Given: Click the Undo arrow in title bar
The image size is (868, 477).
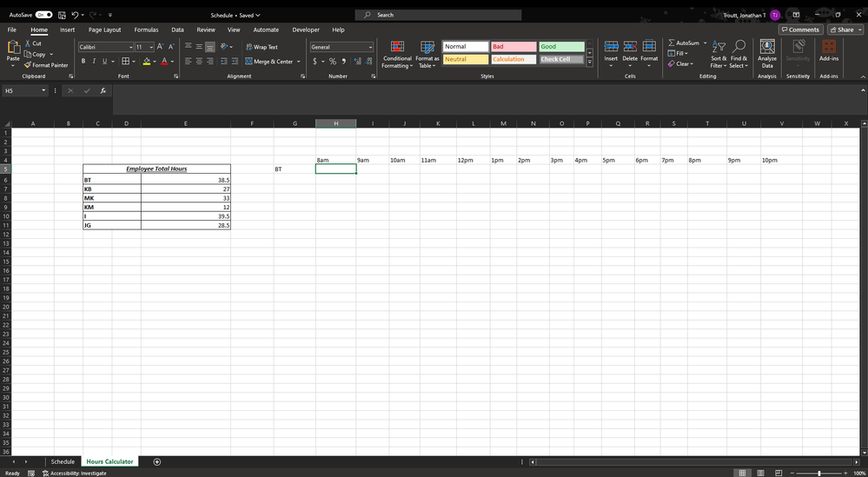Looking at the screenshot, I should (76, 15).
